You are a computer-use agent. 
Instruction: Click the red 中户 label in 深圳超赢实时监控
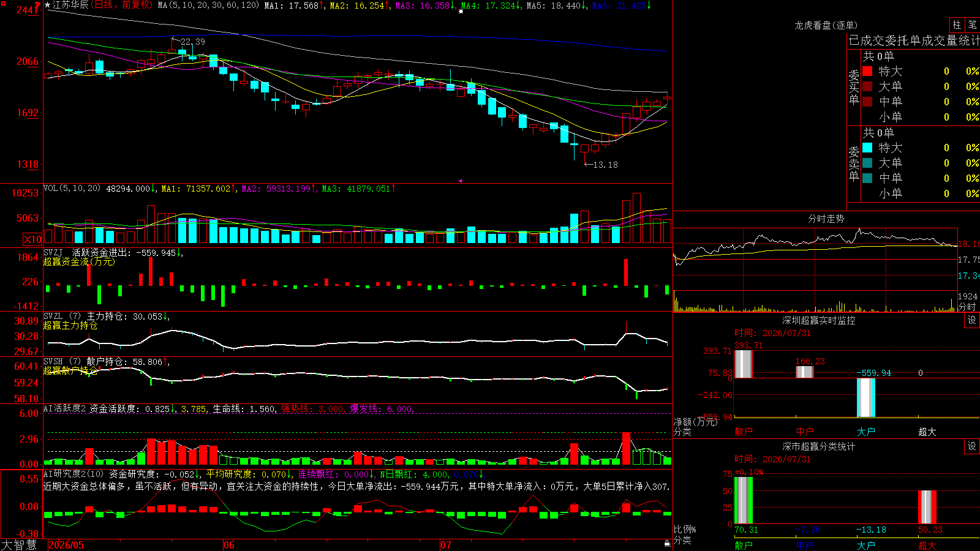pos(805,432)
